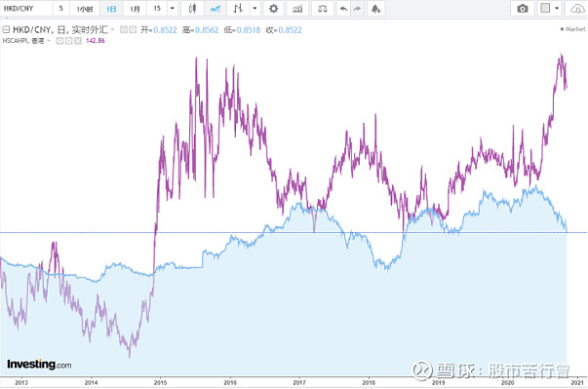The height and width of the screenshot is (389, 588).
Task: Switch to the candlestick chart style
Action: click(x=192, y=8)
